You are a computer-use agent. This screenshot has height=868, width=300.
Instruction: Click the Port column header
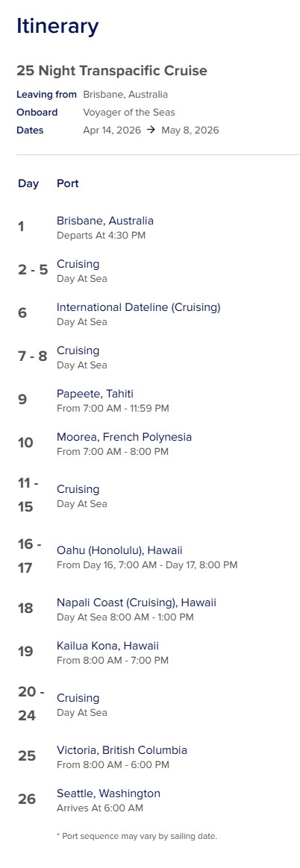click(x=67, y=183)
